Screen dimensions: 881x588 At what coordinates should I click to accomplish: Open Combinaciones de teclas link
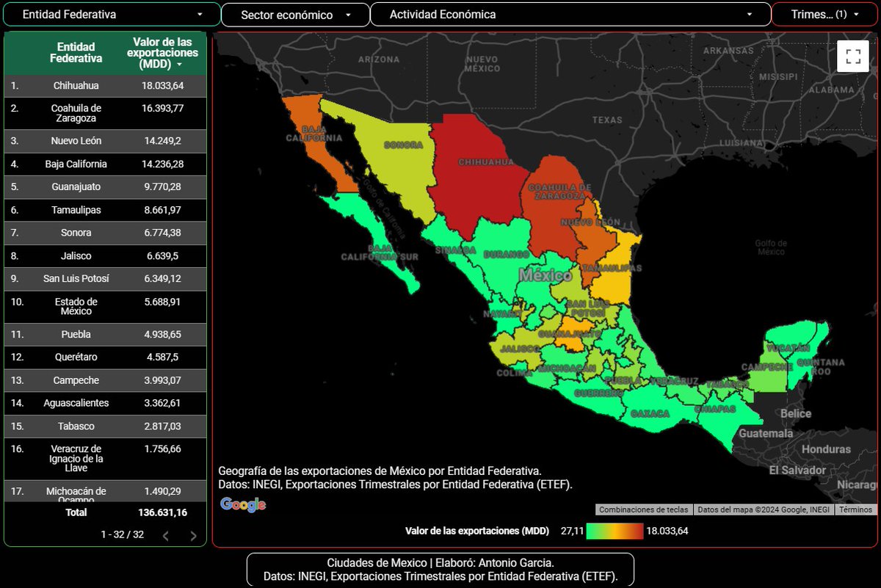(643, 509)
